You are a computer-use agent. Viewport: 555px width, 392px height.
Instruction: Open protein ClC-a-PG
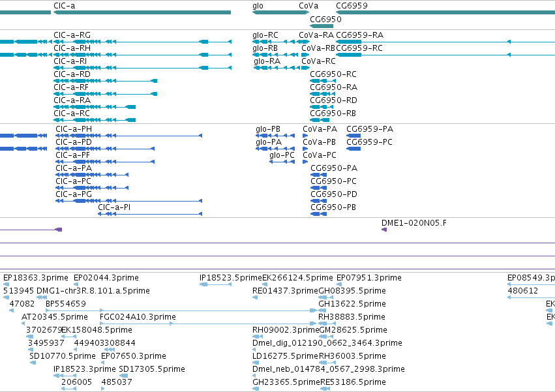(x=74, y=195)
